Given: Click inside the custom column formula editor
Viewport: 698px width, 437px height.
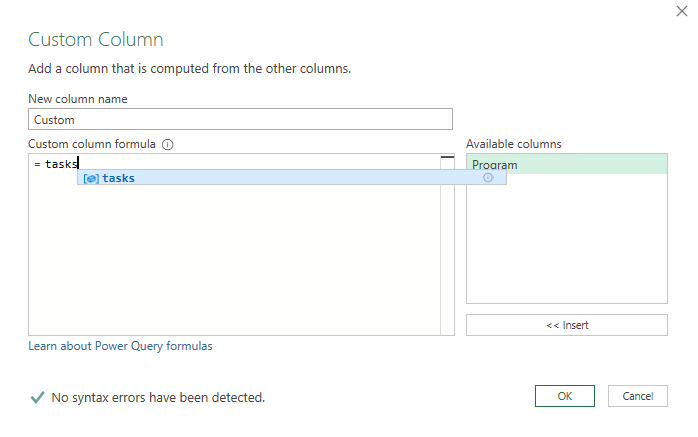Looking at the screenshot, I should click(230, 260).
